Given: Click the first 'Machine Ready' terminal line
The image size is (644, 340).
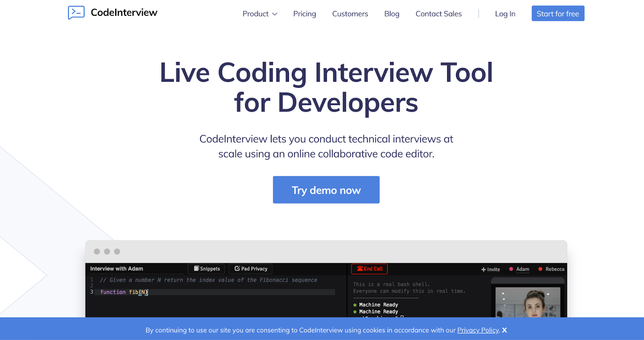Looking at the screenshot, I should (x=378, y=305).
